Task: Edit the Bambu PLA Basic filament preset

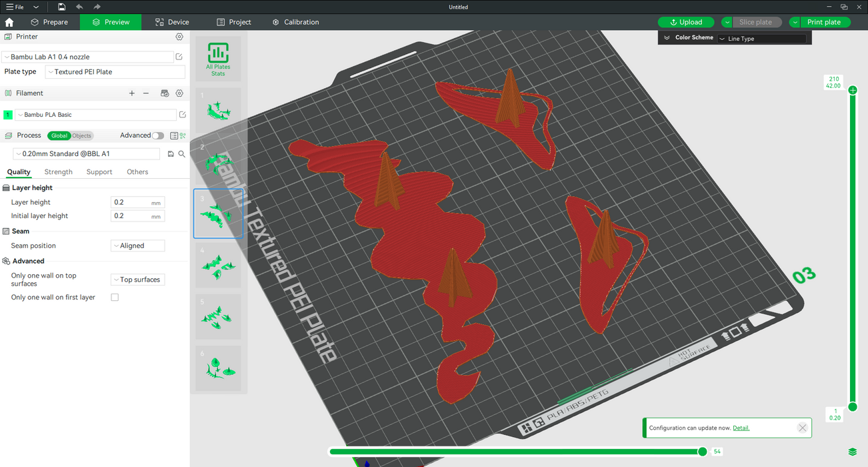Action: coord(183,115)
